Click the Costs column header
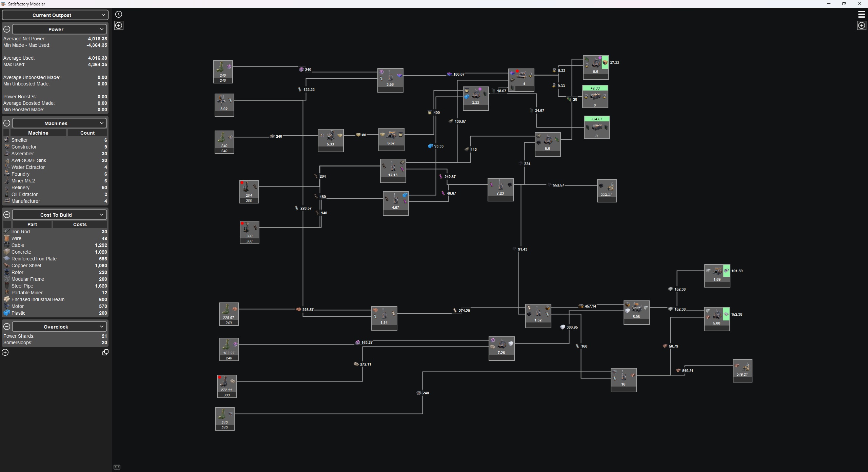 tap(80, 224)
